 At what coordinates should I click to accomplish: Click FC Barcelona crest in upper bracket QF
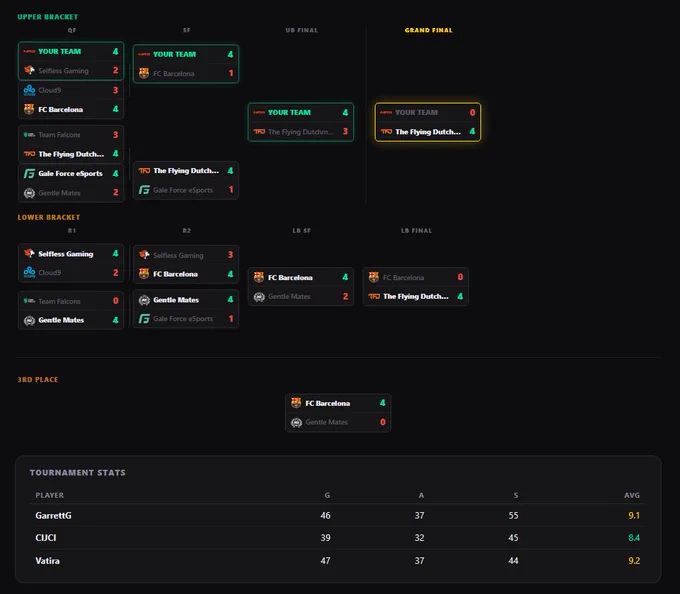click(x=29, y=109)
